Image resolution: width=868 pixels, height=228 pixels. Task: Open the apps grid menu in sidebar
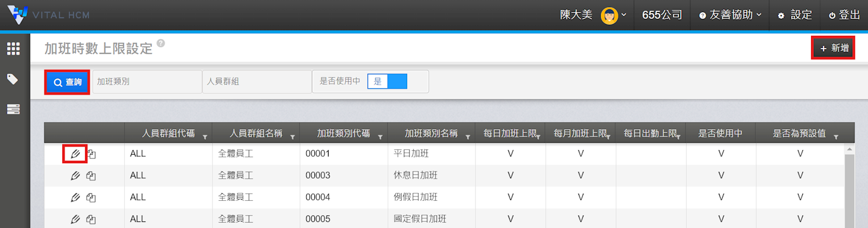click(x=14, y=49)
